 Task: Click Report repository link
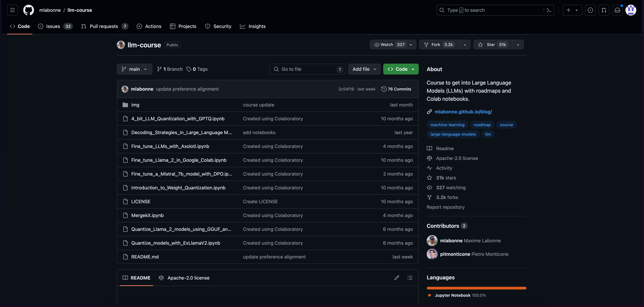point(445,207)
